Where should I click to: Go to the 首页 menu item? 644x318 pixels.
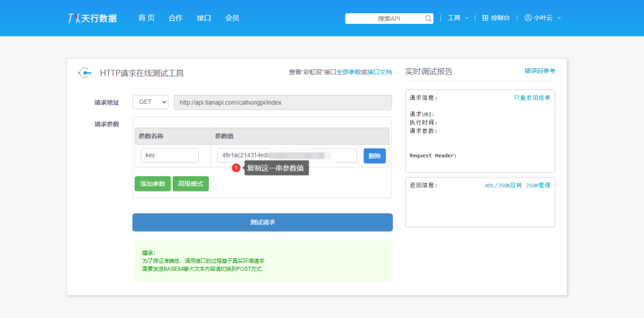(147, 18)
